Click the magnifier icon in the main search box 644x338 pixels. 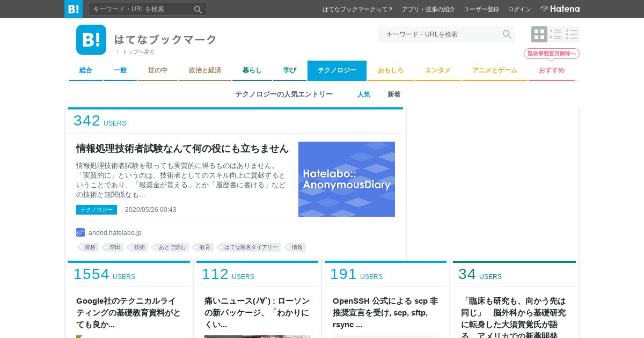coord(507,34)
